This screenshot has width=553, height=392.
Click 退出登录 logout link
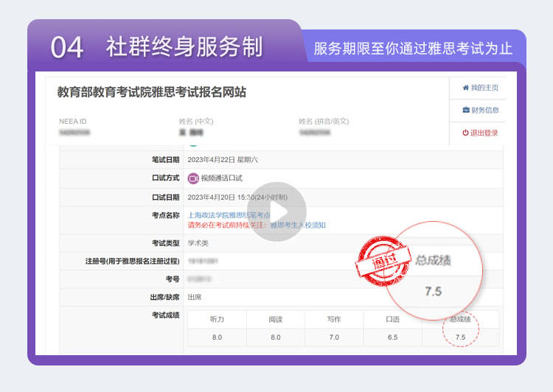point(484,133)
